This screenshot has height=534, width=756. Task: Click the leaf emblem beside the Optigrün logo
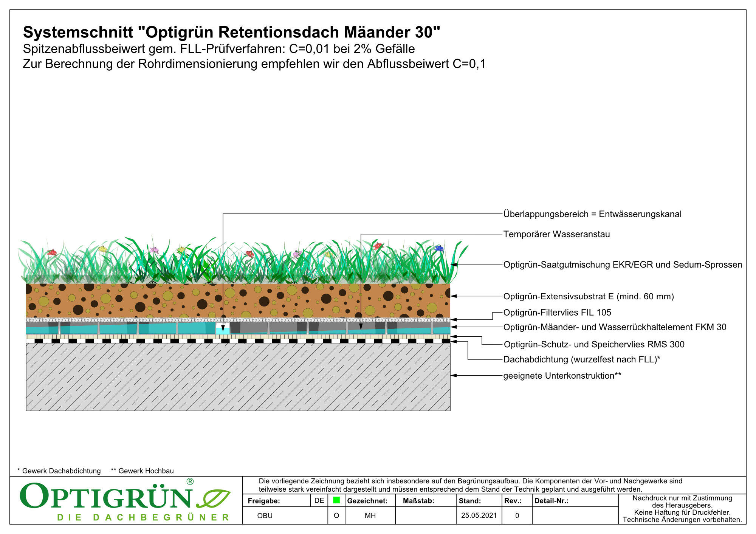pyautogui.click(x=213, y=498)
